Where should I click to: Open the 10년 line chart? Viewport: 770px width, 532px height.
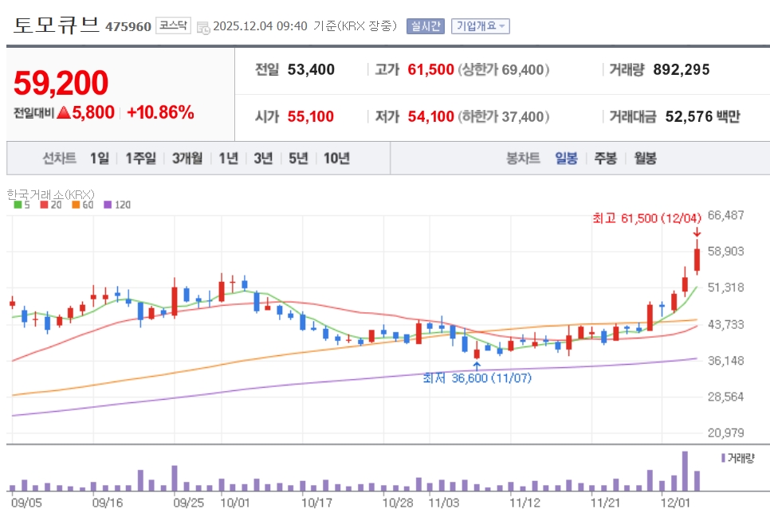click(336, 158)
